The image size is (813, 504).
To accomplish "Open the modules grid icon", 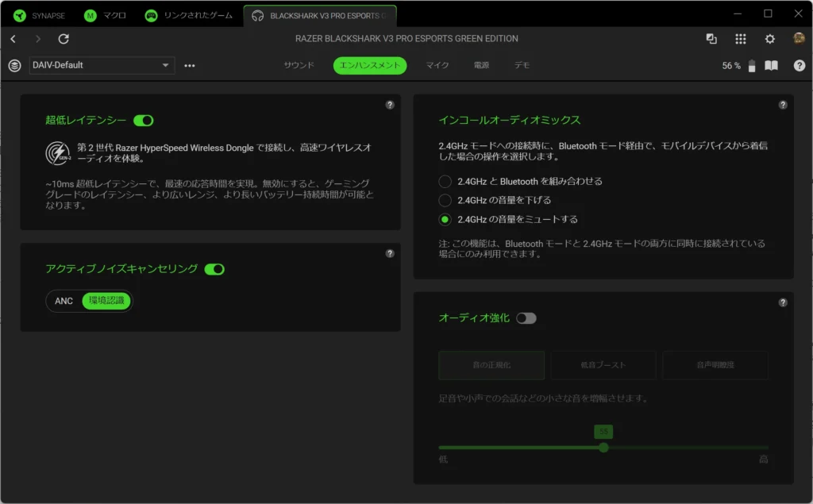I will click(741, 39).
